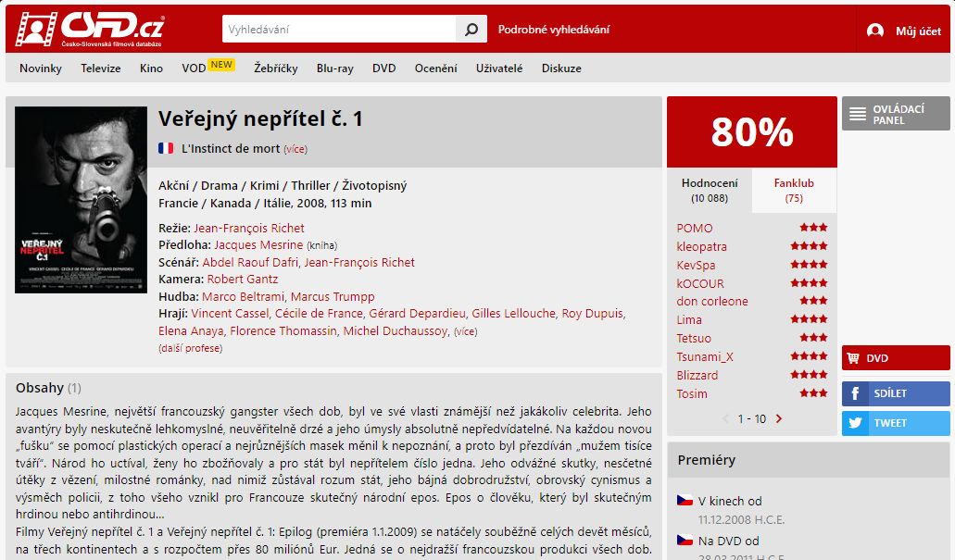Open Podrobné vyhledávání link
This screenshot has height=560, width=955.
tap(553, 30)
